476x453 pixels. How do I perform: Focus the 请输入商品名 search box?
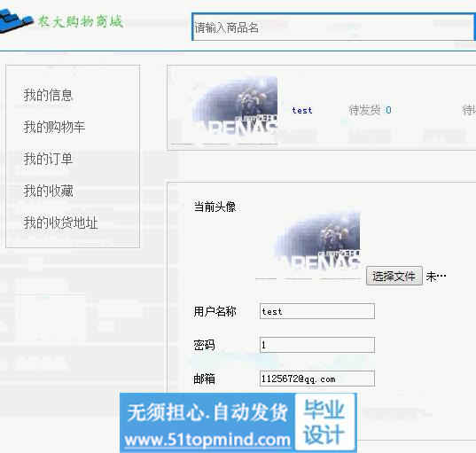(332, 27)
